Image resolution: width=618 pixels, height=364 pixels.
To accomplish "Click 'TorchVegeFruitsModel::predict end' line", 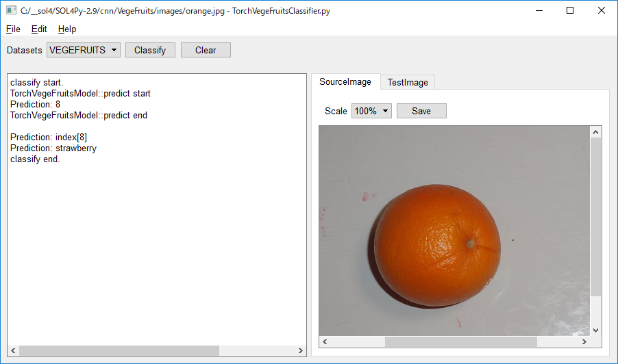I will click(79, 116).
